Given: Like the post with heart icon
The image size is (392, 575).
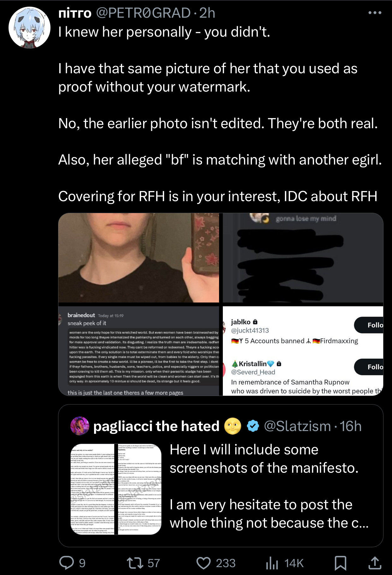Looking at the screenshot, I should [x=204, y=563].
